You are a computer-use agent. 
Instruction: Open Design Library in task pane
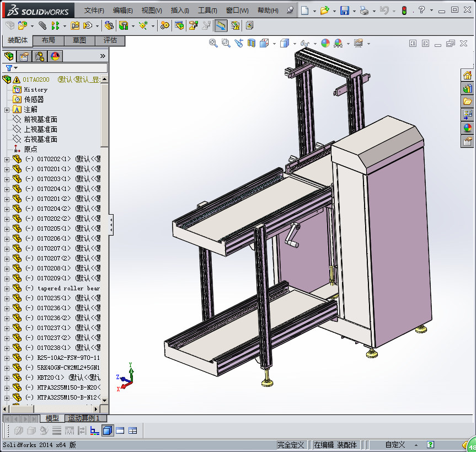point(467,88)
